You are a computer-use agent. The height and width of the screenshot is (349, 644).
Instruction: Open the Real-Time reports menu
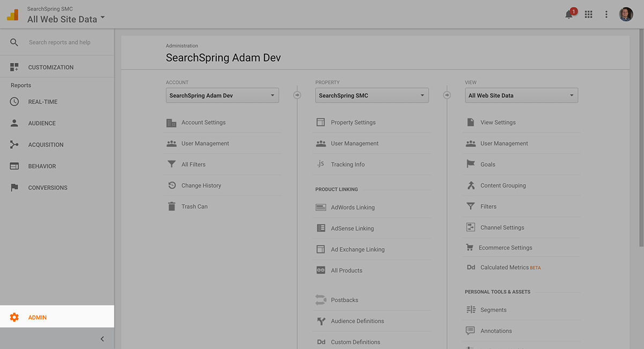[43, 101]
